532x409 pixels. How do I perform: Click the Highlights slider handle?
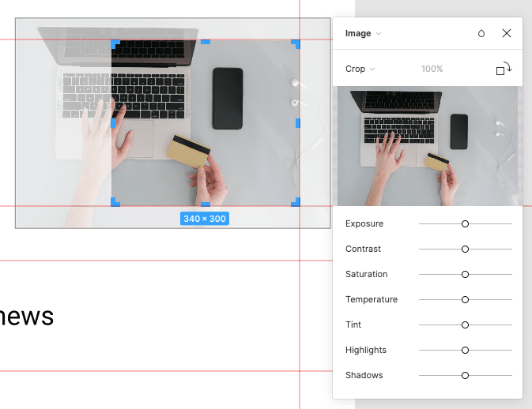click(465, 350)
